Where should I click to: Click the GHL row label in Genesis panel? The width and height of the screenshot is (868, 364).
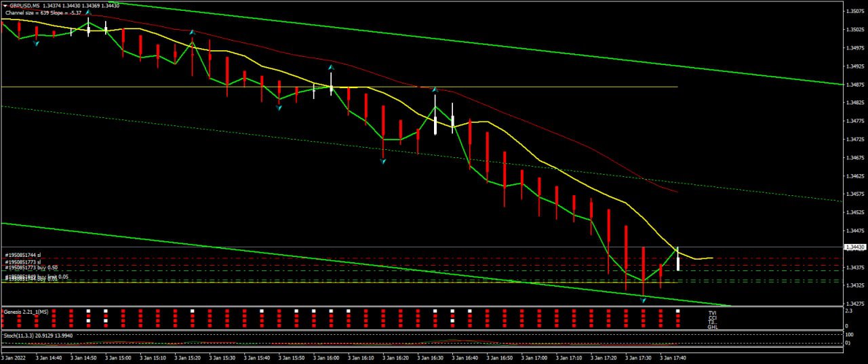tap(712, 327)
